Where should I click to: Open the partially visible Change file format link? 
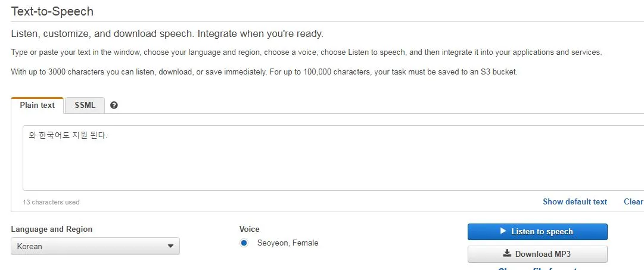point(538,268)
